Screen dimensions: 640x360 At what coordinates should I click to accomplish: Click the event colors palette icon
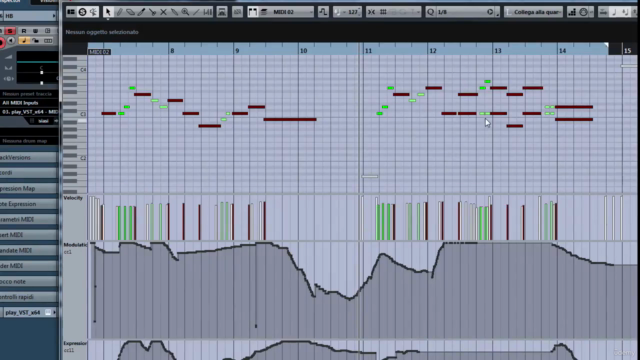click(583, 12)
